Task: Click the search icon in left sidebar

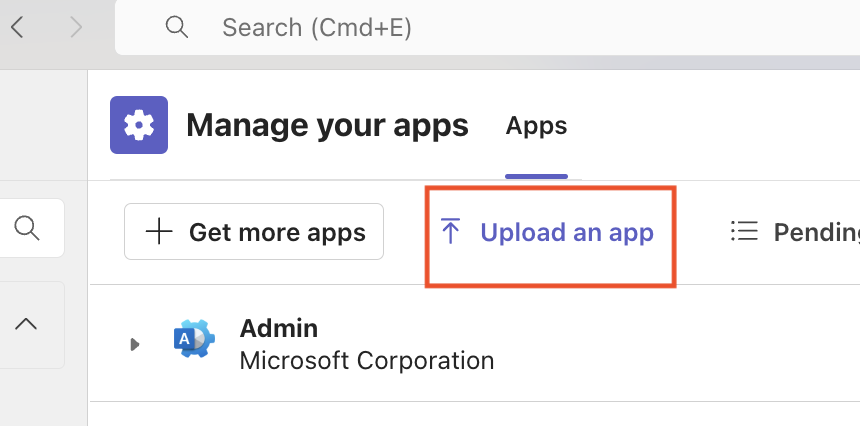Action: (x=26, y=228)
